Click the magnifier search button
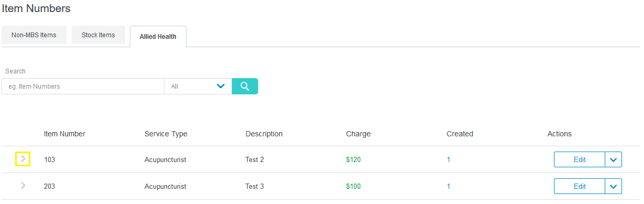 [245, 86]
